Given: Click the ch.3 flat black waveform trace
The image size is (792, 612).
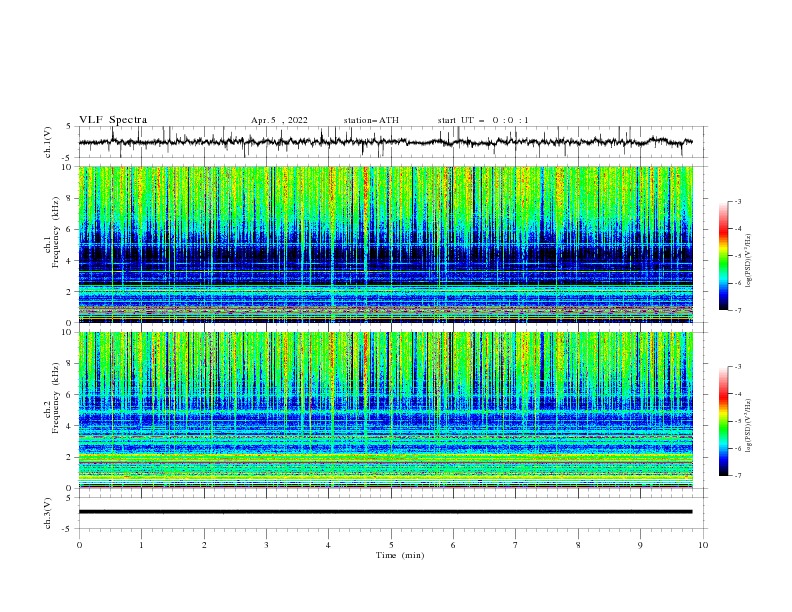Looking at the screenshot, I should pyautogui.click(x=385, y=512).
